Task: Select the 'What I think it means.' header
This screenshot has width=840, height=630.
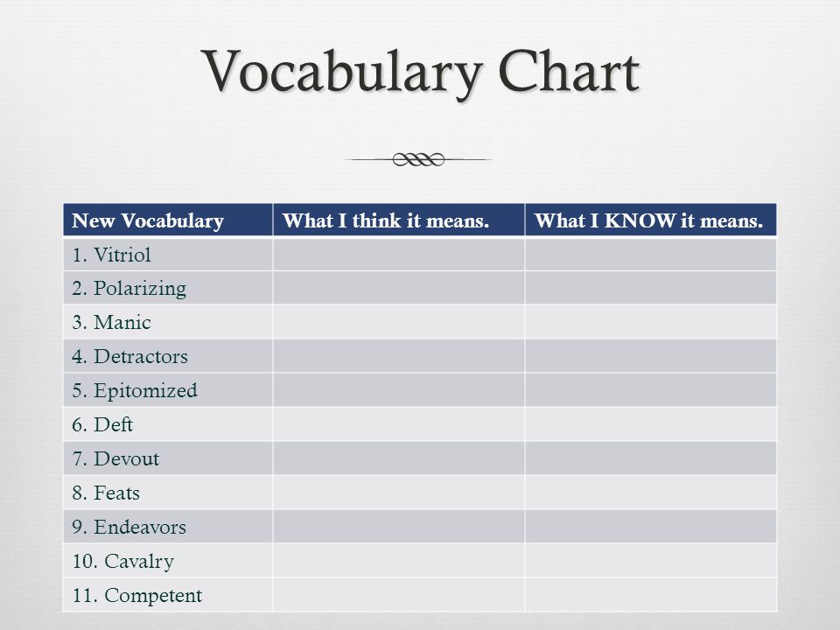Action: click(x=399, y=220)
